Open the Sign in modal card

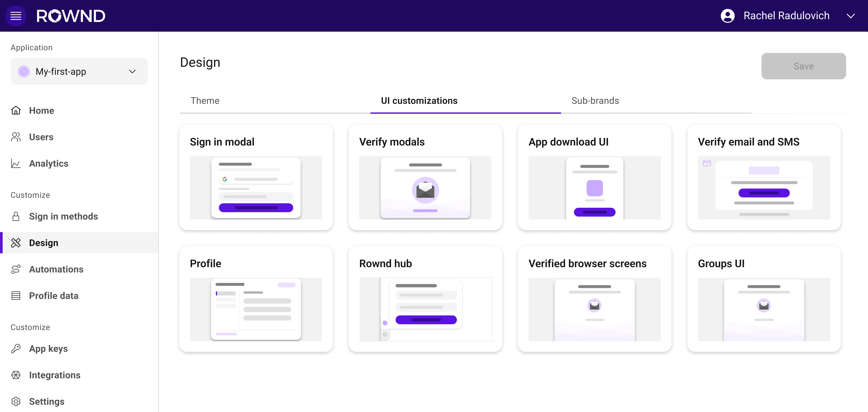(256, 178)
